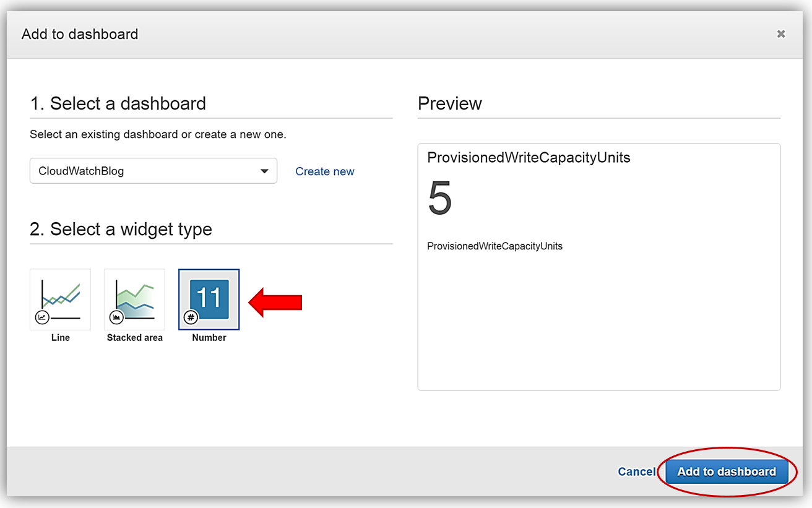This screenshot has width=812, height=508.
Task: Close the Add to dashboard dialog
Action: (x=781, y=34)
